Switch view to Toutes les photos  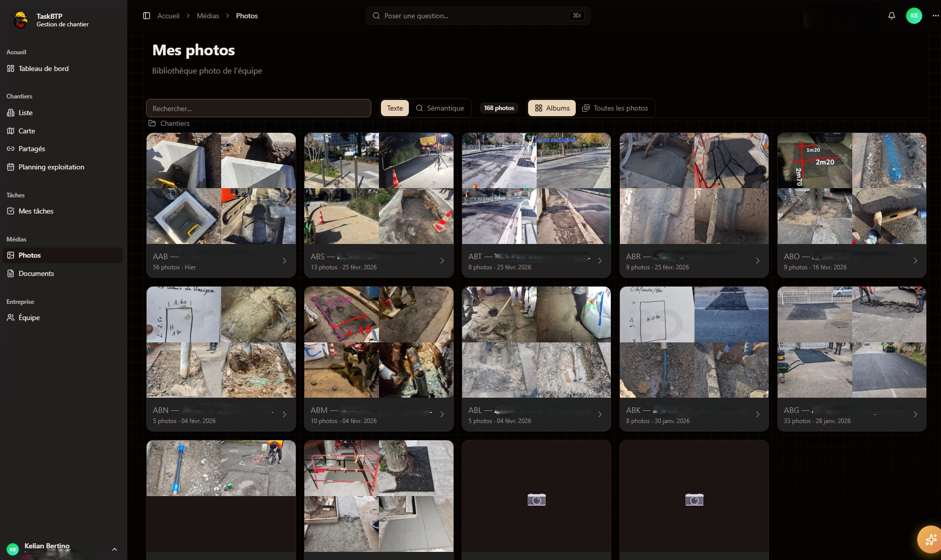click(615, 108)
